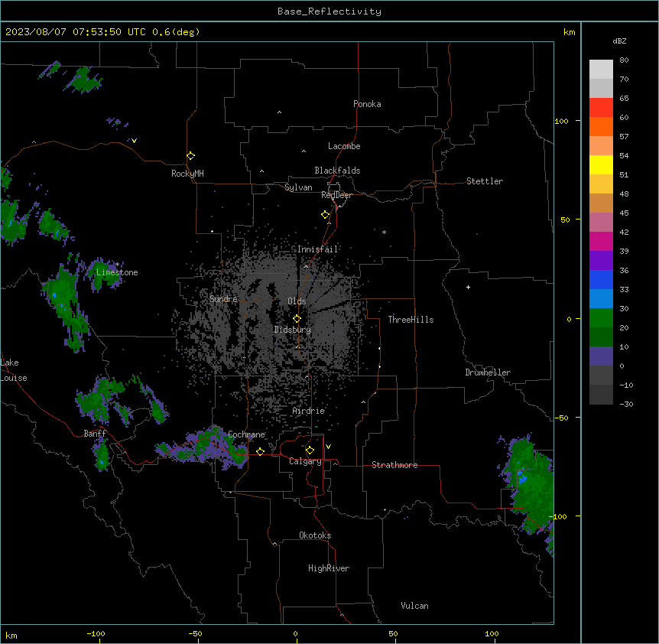Click the Sundre label
Screen dimensions: 659x644
pyautogui.click(x=223, y=299)
